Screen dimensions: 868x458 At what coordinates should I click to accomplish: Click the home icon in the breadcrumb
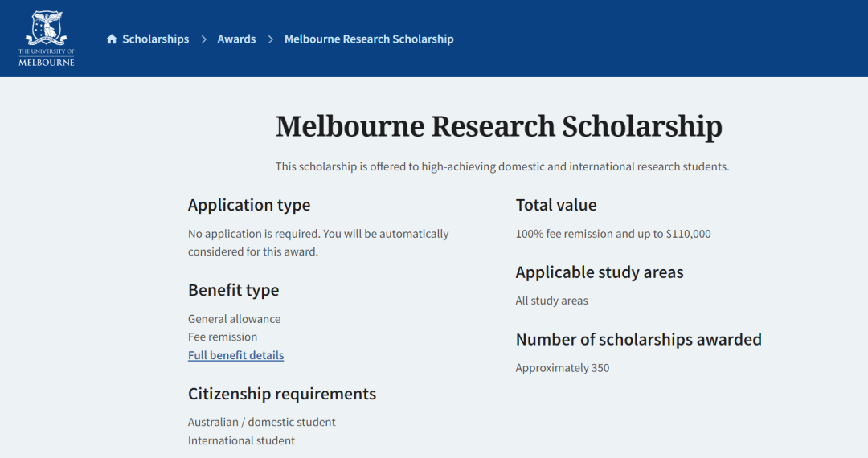pos(112,39)
